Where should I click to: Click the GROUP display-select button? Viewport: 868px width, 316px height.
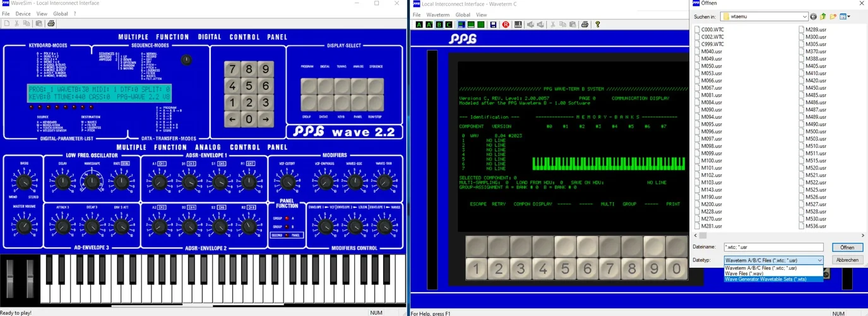pyautogui.click(x=308, y=102)
